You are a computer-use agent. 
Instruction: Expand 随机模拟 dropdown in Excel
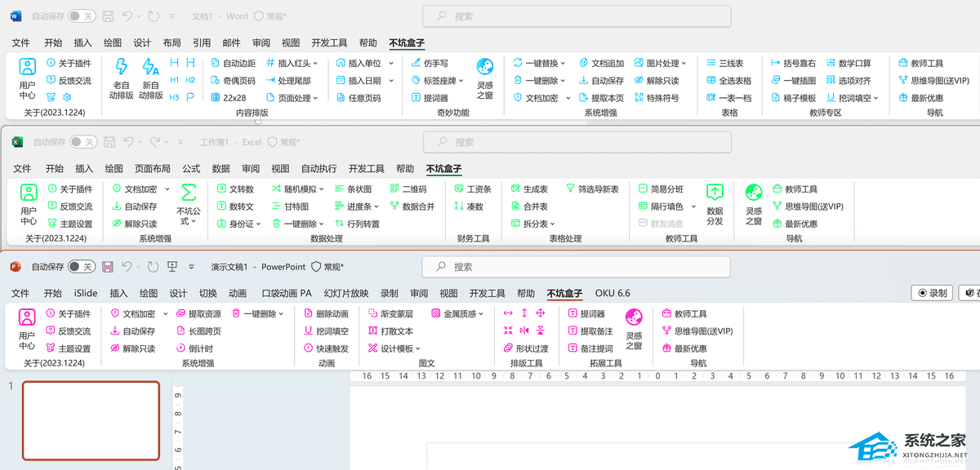[x=322, y=188]
